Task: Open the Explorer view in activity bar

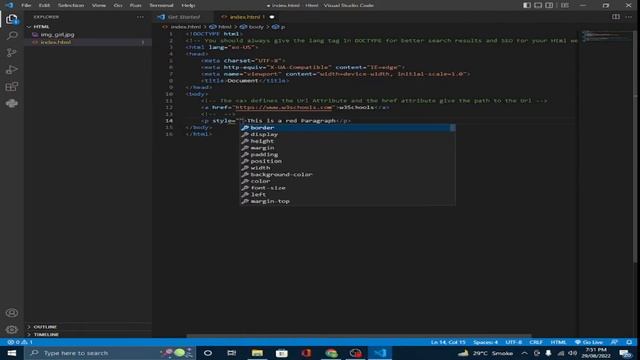Action: (12, 19)
